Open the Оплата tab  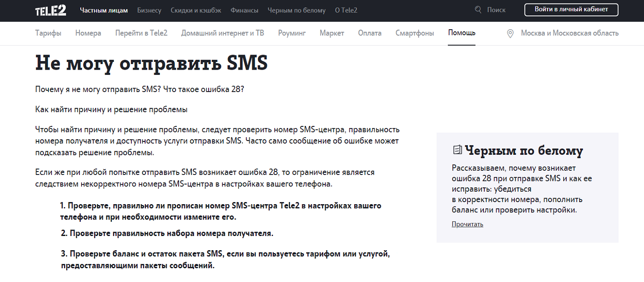point(370,33)
